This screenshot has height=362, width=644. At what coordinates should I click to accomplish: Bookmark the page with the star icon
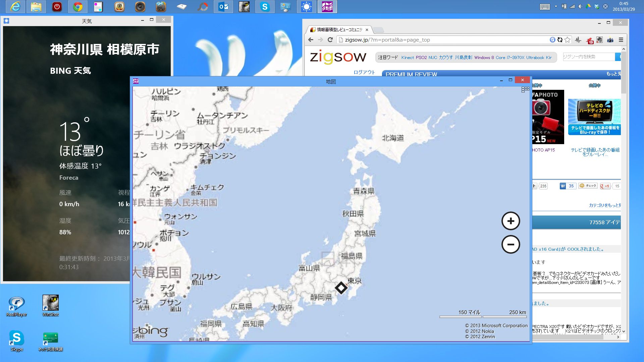(567, 40)
